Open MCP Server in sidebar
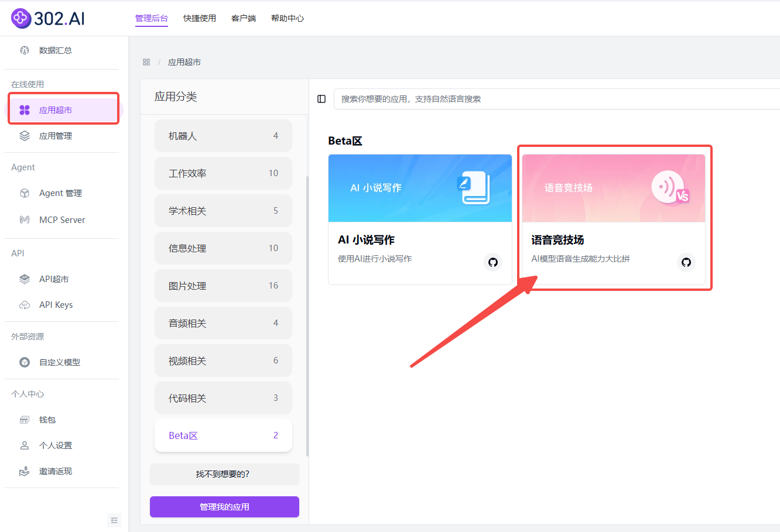Viewport: 780px width, 532px height. [61, 220]
